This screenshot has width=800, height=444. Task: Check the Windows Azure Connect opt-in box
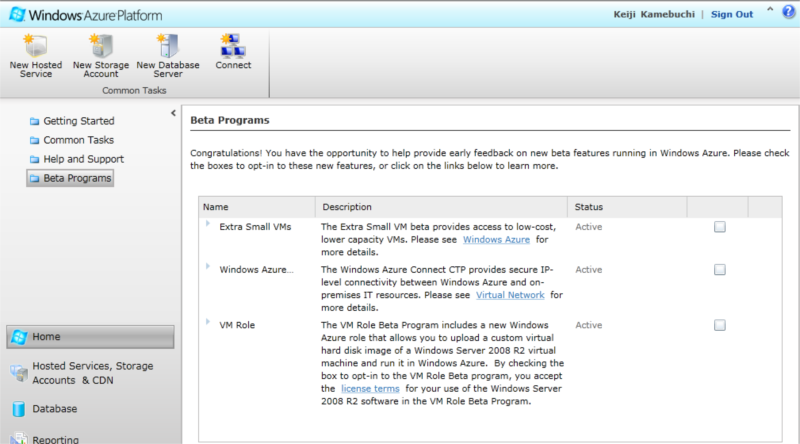719,270
